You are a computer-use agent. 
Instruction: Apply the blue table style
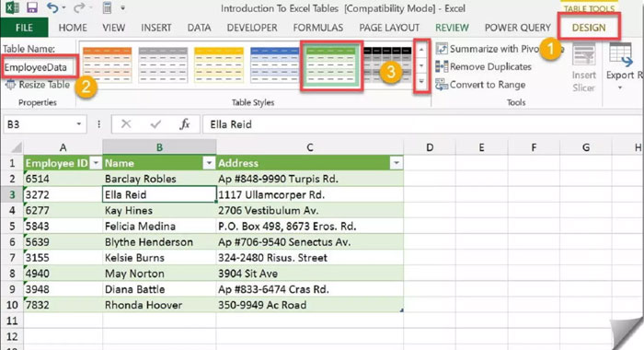[x=275, y=64]
